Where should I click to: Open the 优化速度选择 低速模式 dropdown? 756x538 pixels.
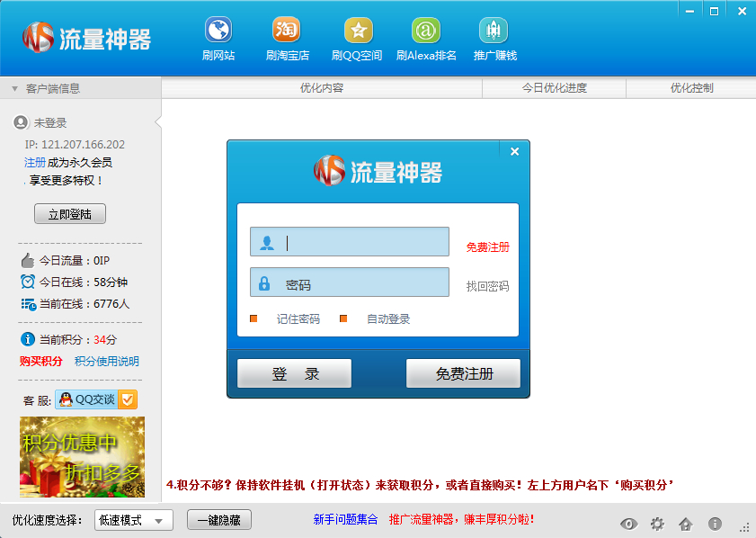(x=133, y=520)
